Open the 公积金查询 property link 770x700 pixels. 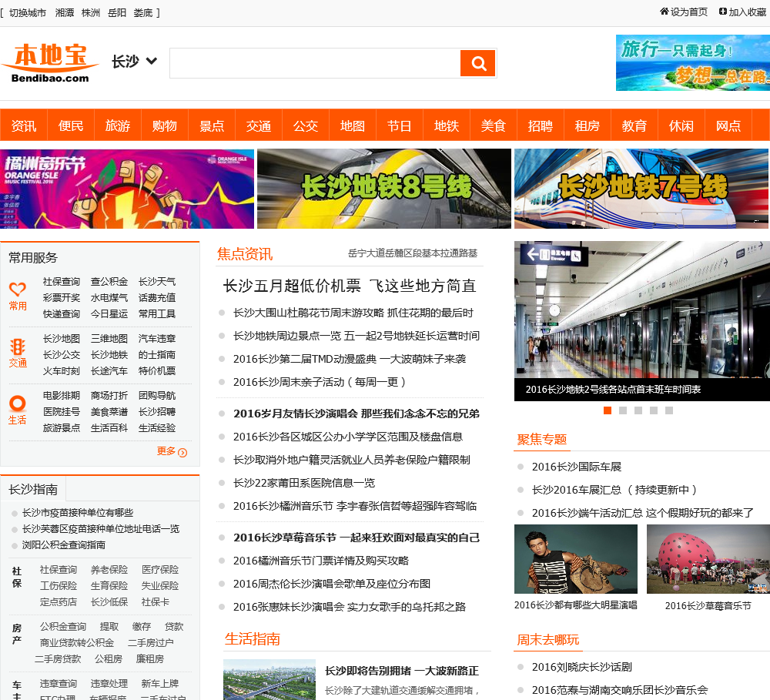tap(63, 627)
